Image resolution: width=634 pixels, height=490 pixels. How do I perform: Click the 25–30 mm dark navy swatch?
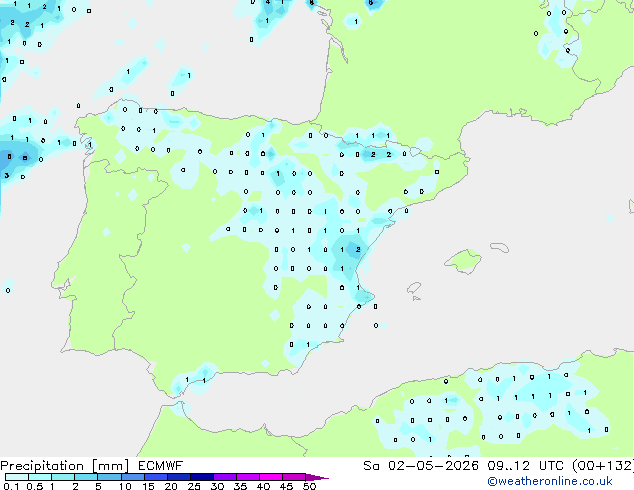(202, 477)
